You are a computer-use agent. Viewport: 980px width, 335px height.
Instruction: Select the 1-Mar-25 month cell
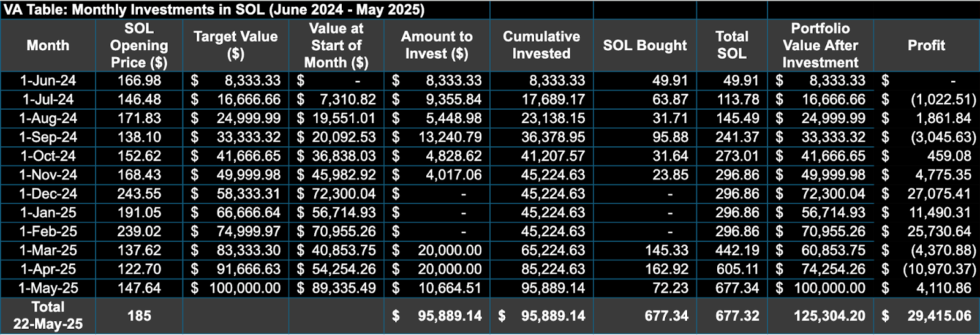pyautogui.click(x=48, y=250)
